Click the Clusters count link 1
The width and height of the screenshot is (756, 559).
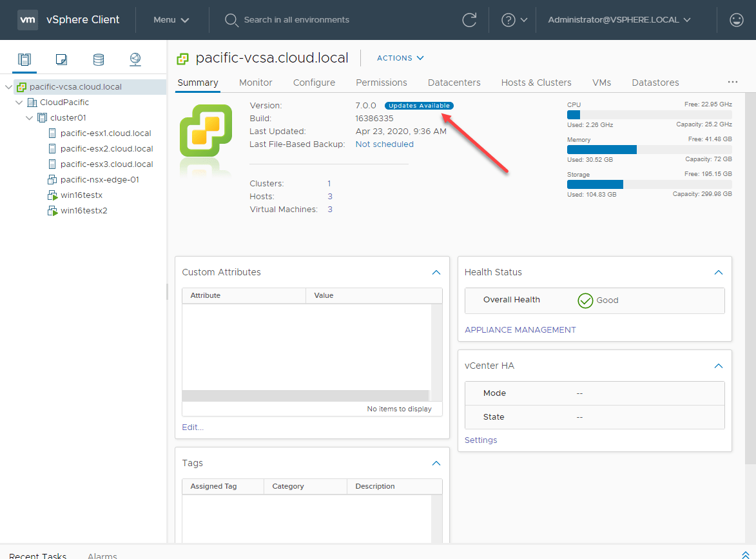pos(329,184)
